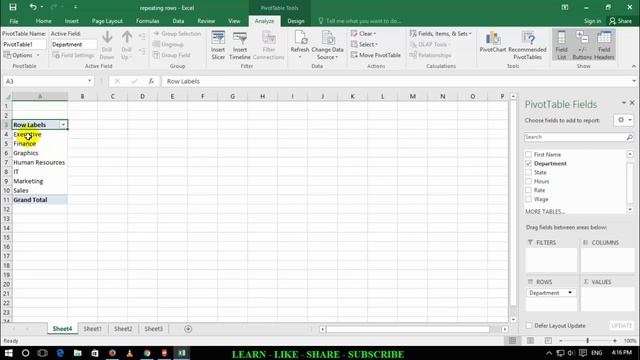640x360 pixels.
Task: Expand the formula bar
Action: tap(634, 81)
